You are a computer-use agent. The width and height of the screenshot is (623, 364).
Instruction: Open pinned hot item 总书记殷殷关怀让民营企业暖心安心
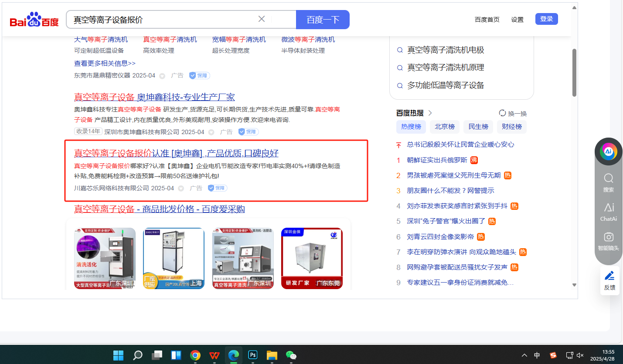[460, 145]
